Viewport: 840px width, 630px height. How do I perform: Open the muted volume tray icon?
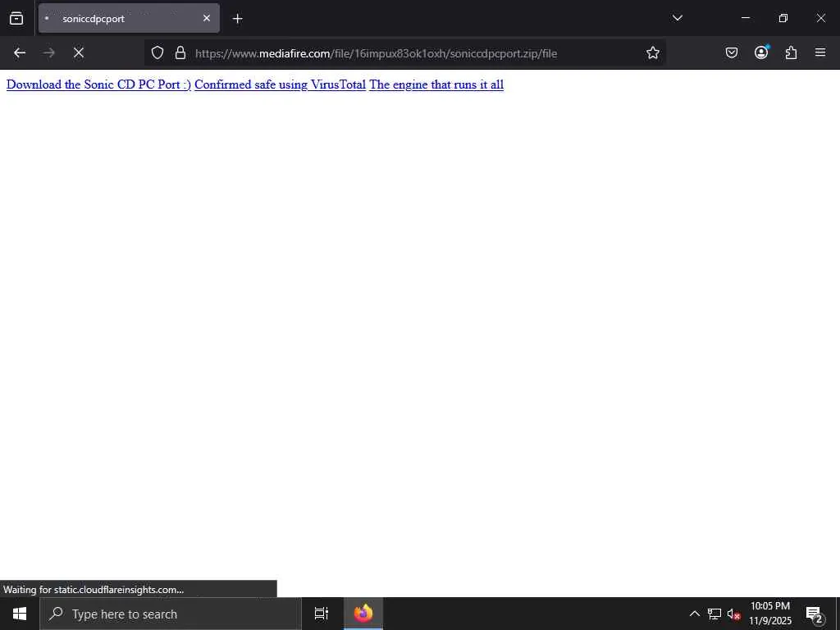pyautogui.click(x=734, y=614)
